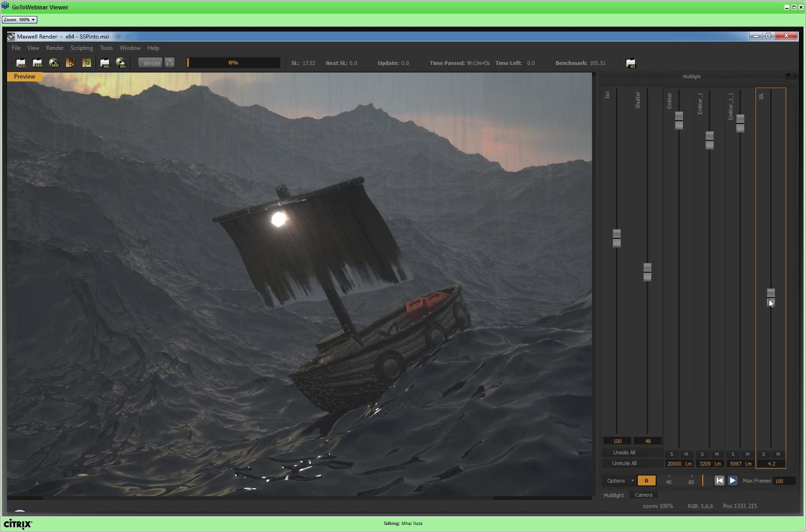The height and width of the screenshot is (532, 806).
Task: Click the 'RGB: 5,6,6' status text
Action: [700, 506]
